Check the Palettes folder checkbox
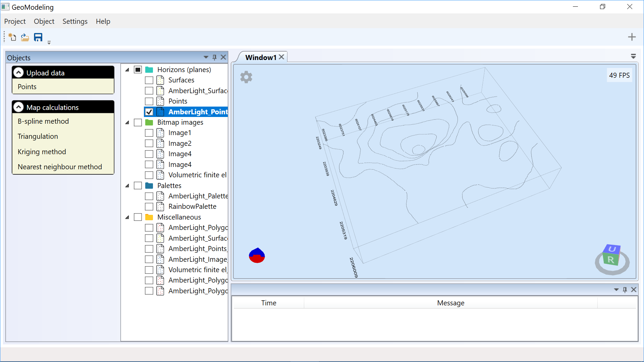The height and width of the screenshot is (362, 644). (138, 186)
